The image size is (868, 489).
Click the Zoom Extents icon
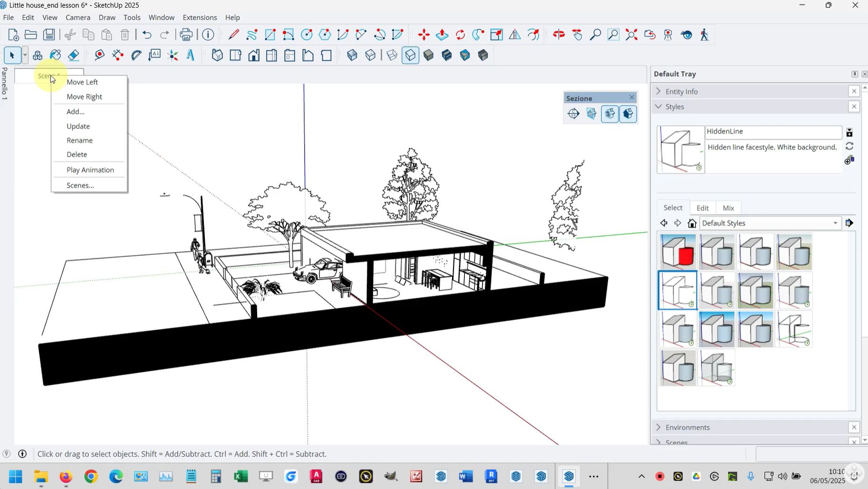click(x=632, y=35)
